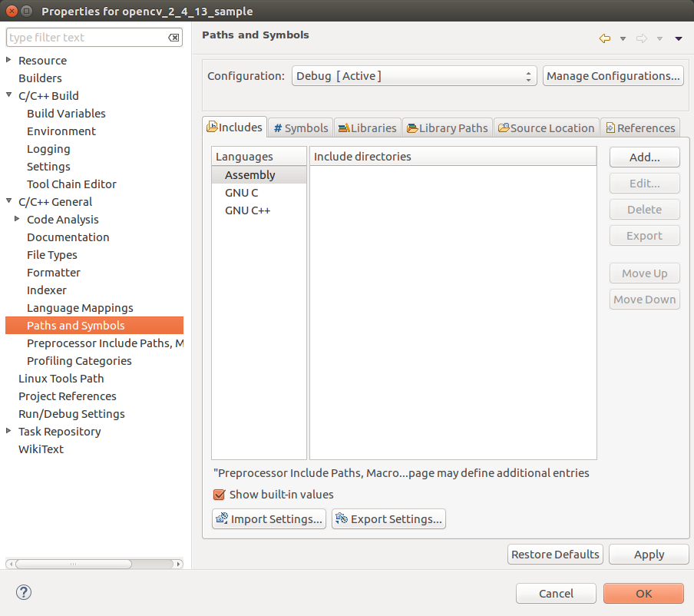Collapse the C/C++ General node
This screenshot has height=616, width=694.
click(x=8, y=201)
